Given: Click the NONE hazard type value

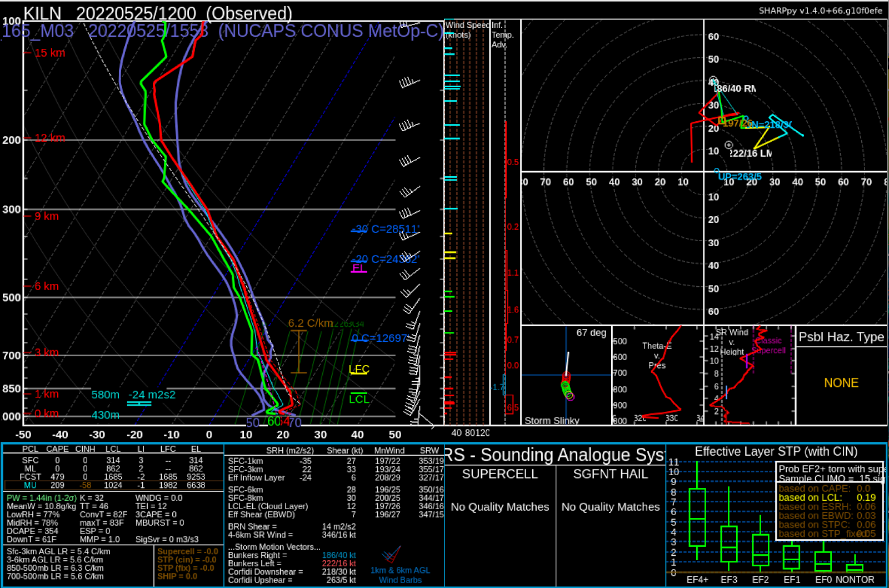Looking at the screenshot, I should [841, 383].
